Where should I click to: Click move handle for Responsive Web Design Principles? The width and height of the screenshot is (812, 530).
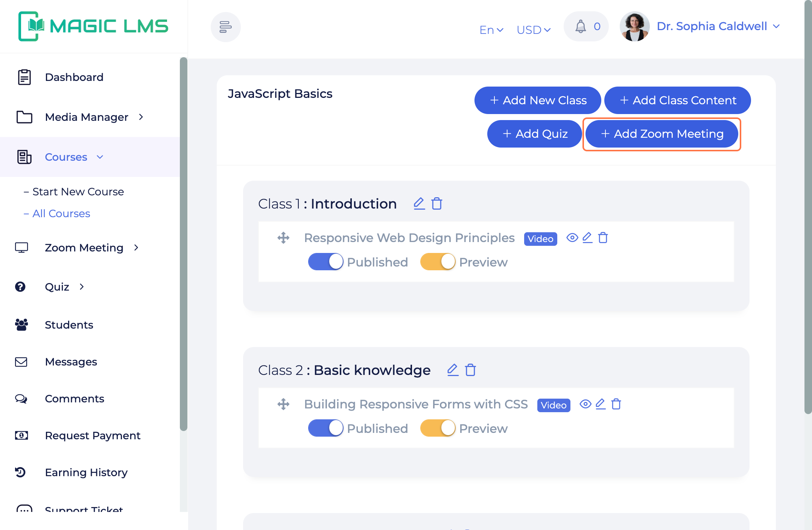[283, 238]
